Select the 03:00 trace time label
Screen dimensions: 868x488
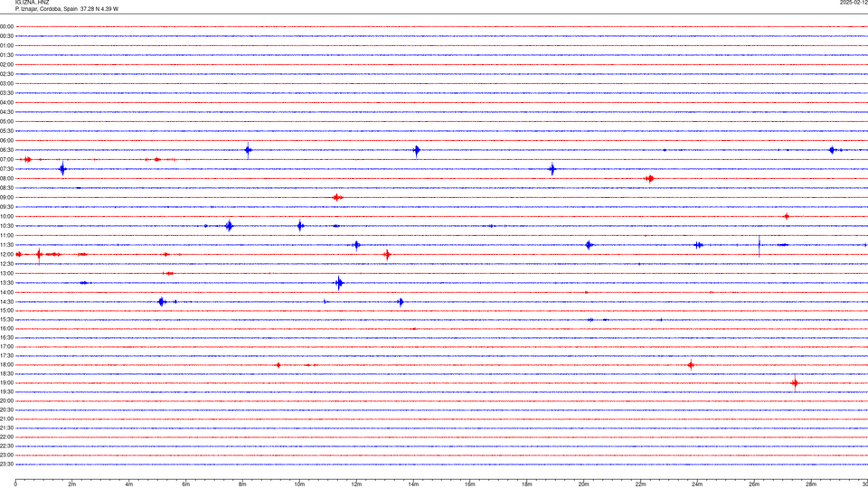6,83
